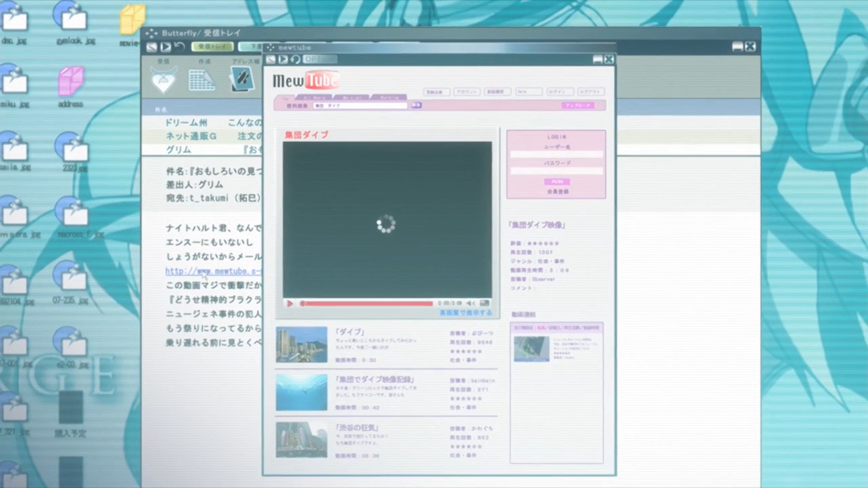Click the 会員登録 link under login
The image size is (868, 488).
click(558, 192)
